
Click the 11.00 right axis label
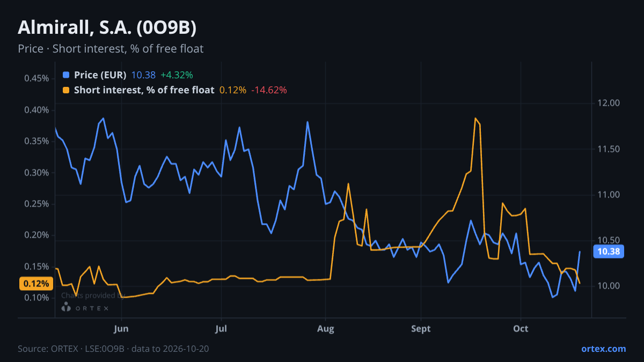tap(609, 195)
